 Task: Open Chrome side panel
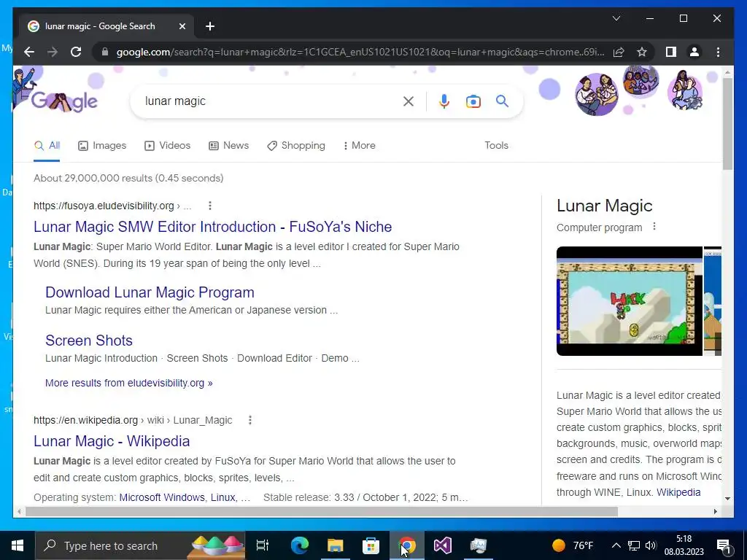pos(671,52)
